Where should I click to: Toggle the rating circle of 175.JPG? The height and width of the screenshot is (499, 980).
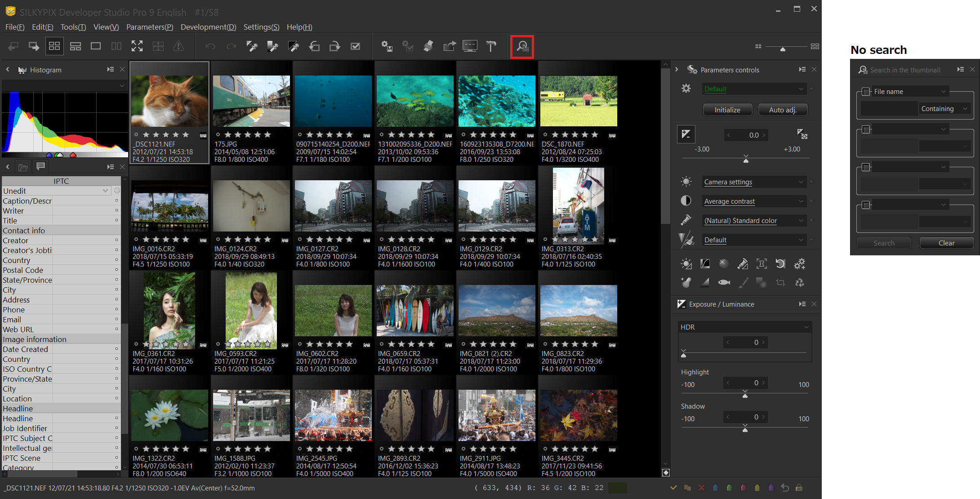pos(218,134)
